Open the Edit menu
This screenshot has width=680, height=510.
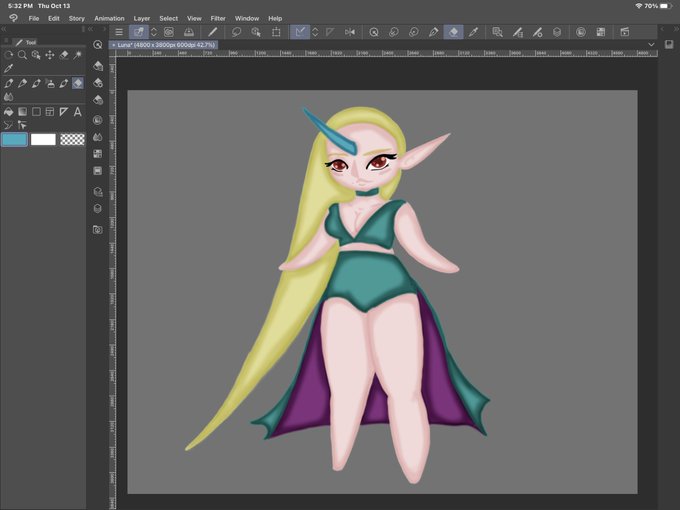click(54, 18)
